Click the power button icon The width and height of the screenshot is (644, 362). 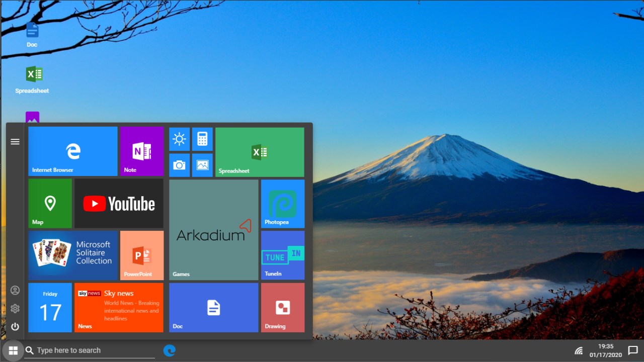15,326
